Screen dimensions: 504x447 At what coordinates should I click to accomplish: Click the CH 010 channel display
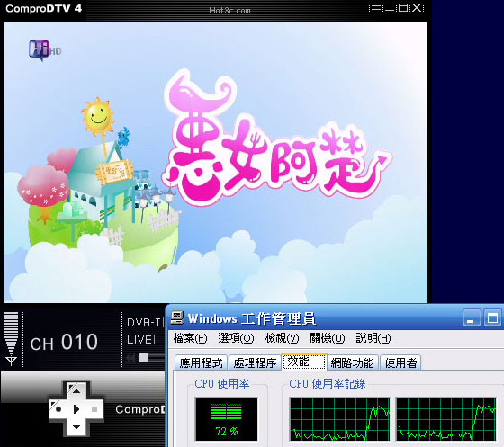tap(64, 342)
